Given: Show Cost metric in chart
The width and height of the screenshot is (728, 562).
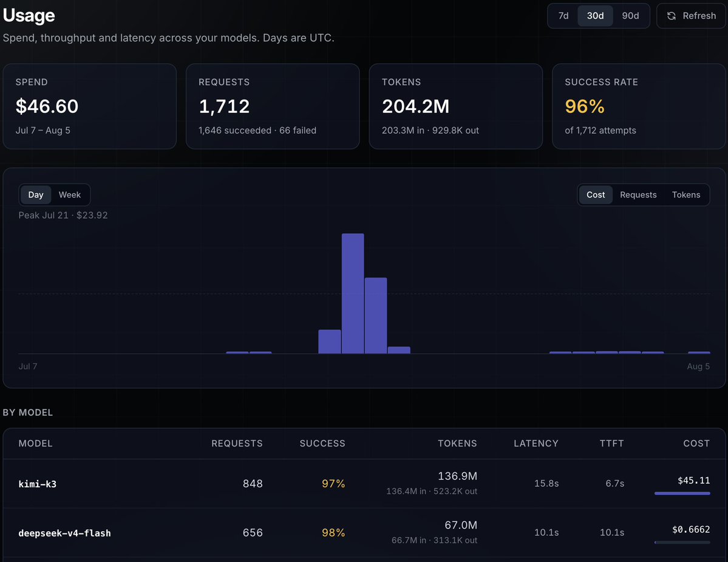Looking at the screenshot, I should [x=595, y=194].
